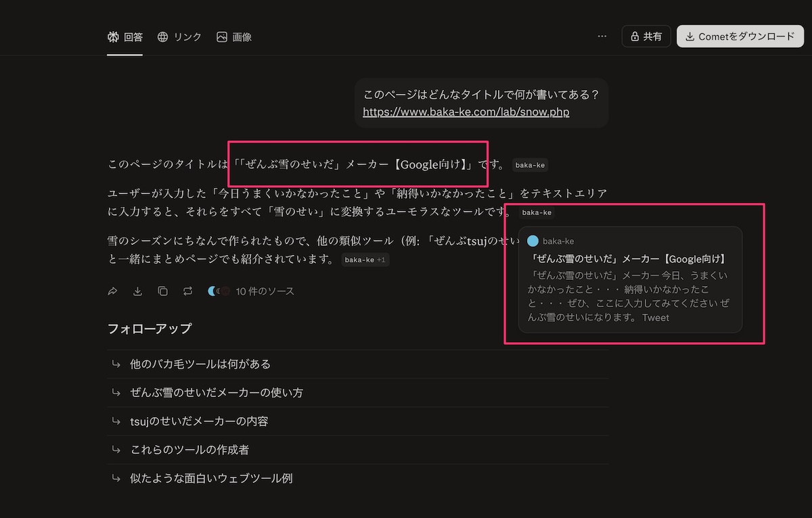This screenshot has height=518, width=812.
Task: Click the share arrow icon below answer
Action: 113,291
